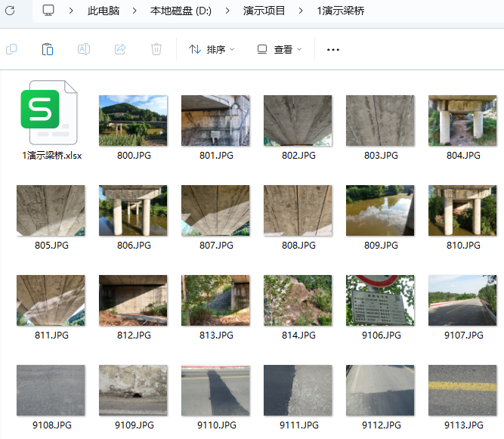Click the 812.JPG file name label

tap(134, 335)
